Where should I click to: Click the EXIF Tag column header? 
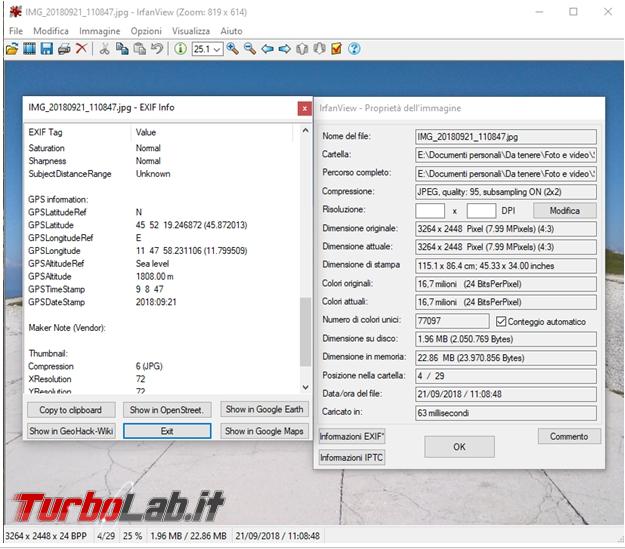coord(78,132)
